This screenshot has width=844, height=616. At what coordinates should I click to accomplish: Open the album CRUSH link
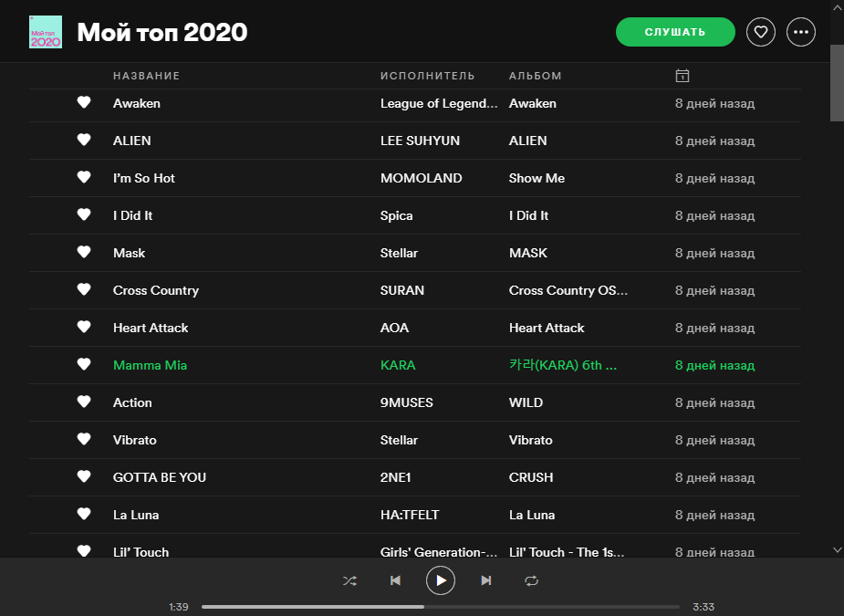pos(531,477)
